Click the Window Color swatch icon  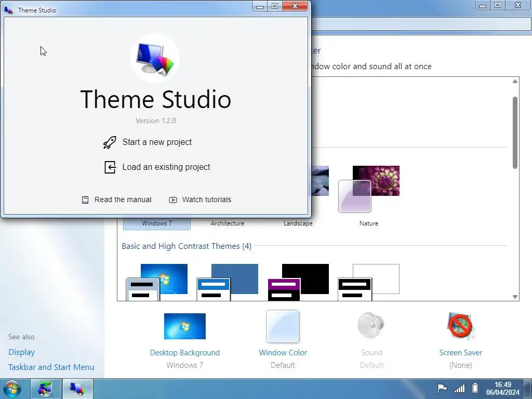click(x=283, y=326)
